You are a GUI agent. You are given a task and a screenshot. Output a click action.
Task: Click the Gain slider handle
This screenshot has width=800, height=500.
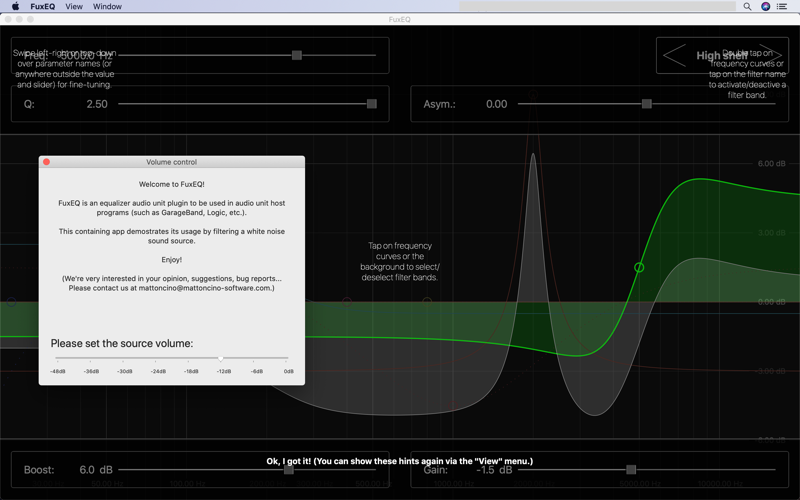(631, 470)
